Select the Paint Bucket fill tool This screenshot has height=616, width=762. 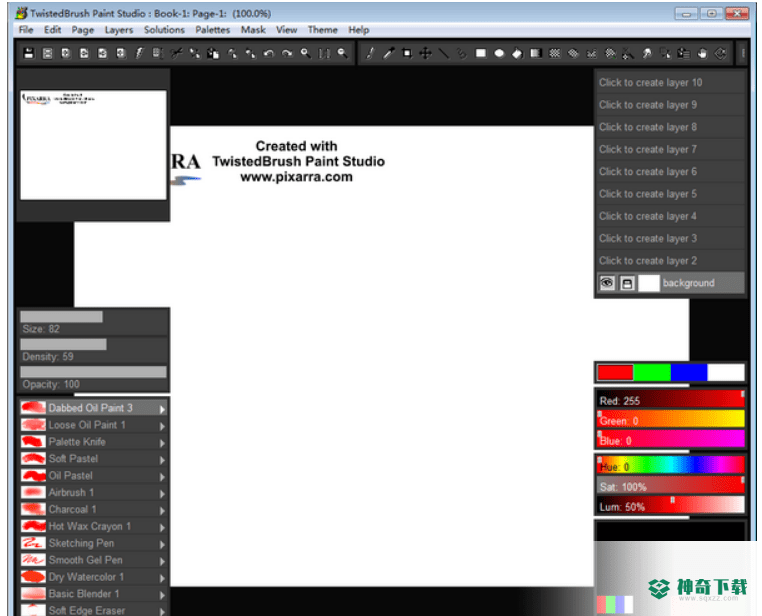(518, 53)
